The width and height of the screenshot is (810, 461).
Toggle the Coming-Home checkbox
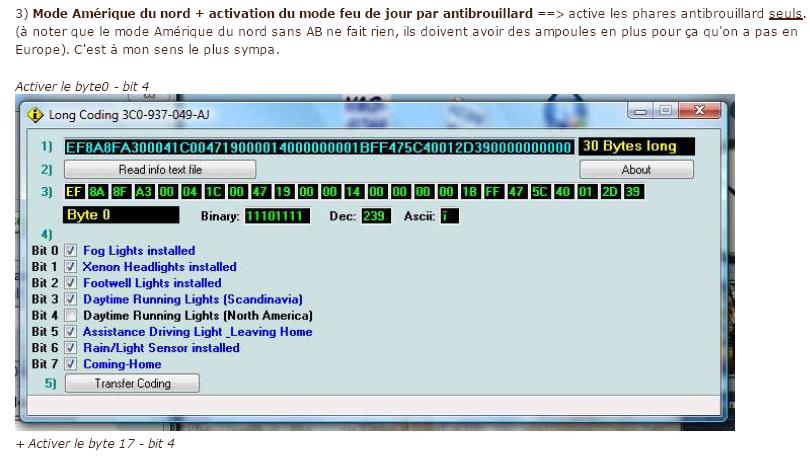(70, 364)
